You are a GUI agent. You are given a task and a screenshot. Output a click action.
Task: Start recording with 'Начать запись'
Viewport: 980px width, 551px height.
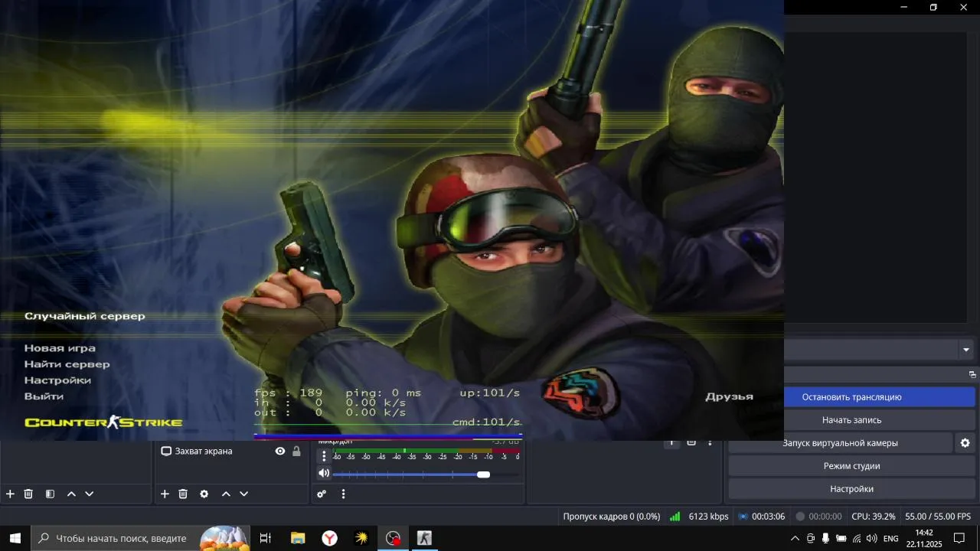click(851, 420)
